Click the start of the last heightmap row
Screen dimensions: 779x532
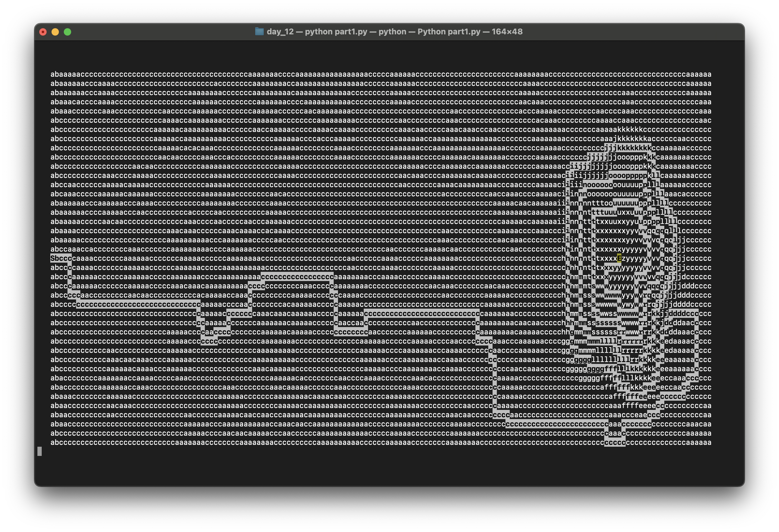tap(53, 442)
